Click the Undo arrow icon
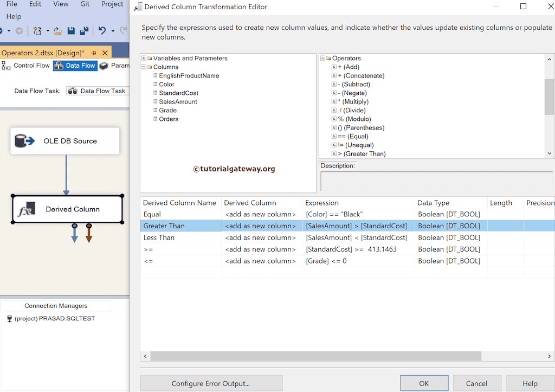The width and height of the screenshot is (555, 392). (102, 31)
